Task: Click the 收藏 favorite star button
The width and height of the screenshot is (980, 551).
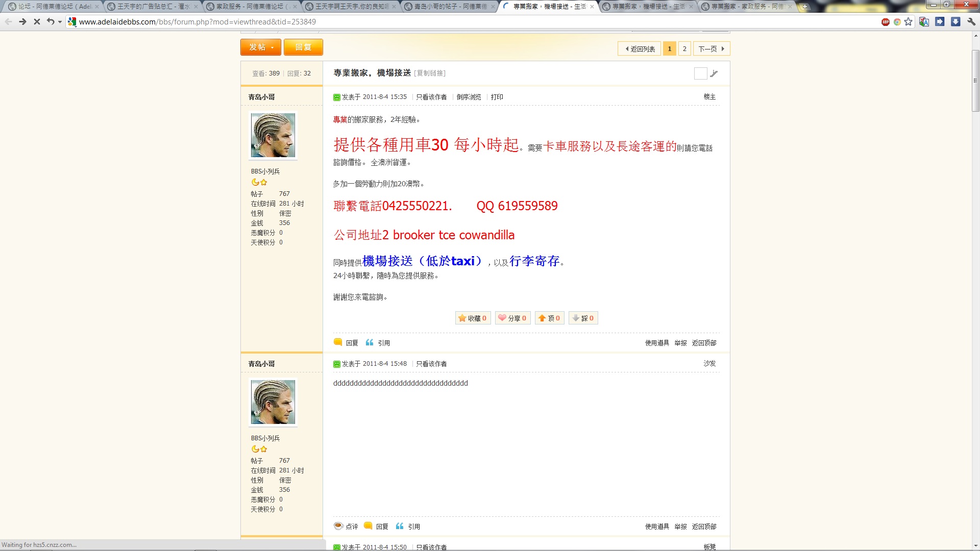Action: tap(473, 318)
